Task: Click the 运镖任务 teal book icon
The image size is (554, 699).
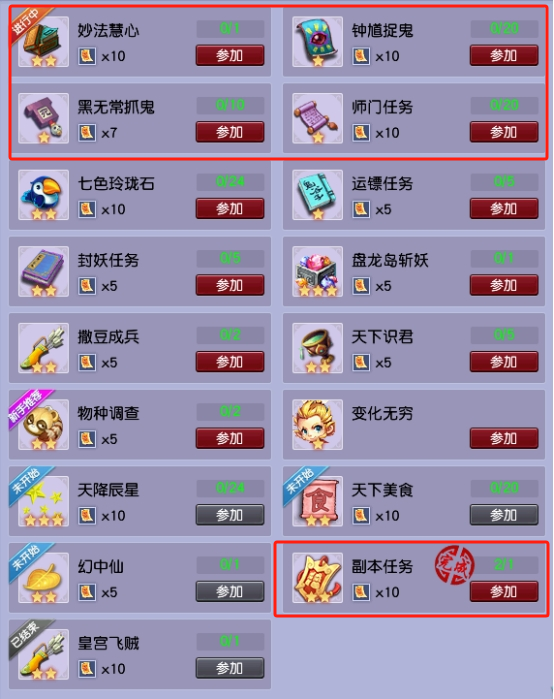Action: pos(317,195)
